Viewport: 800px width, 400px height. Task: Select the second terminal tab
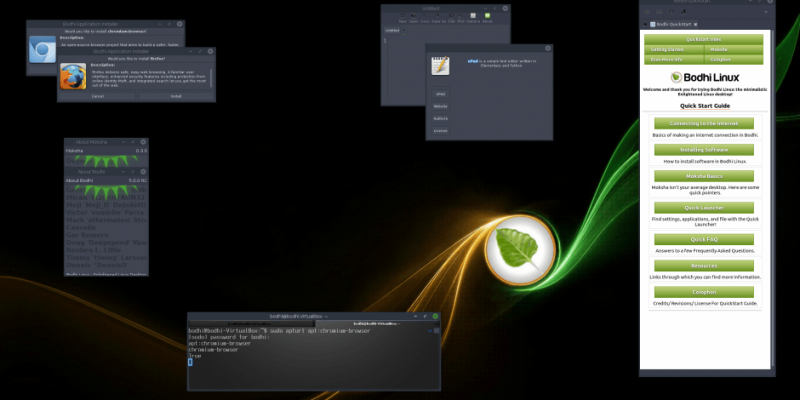pyautogui.click(x=377, y=323)
